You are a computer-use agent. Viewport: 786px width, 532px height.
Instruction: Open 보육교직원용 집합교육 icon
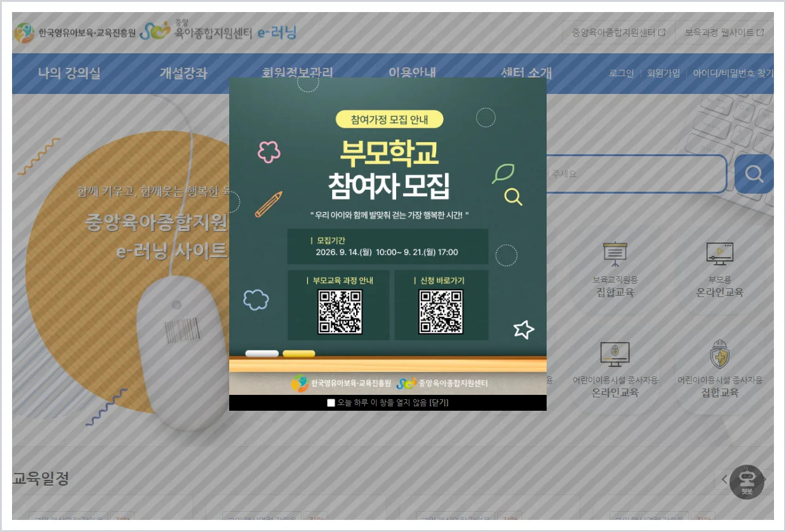point(614,270)
